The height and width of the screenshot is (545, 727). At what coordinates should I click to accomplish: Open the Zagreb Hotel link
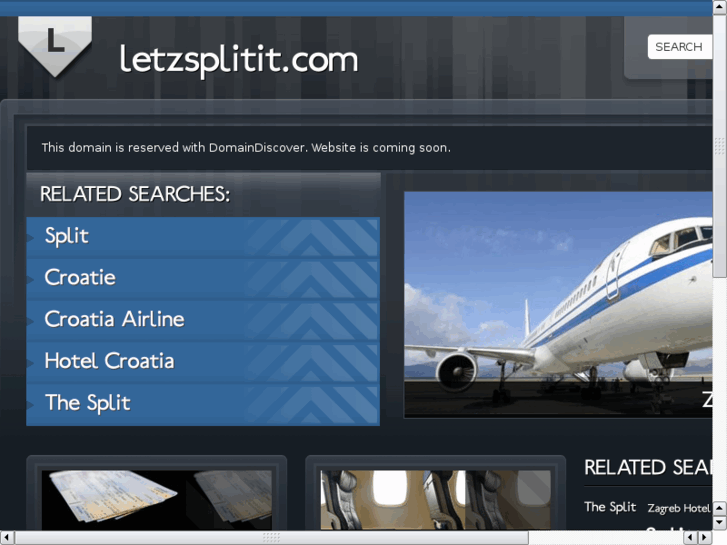679,508
